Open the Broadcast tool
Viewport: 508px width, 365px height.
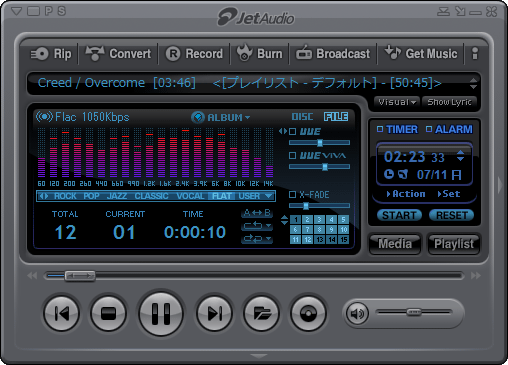[x=333, y=54]
